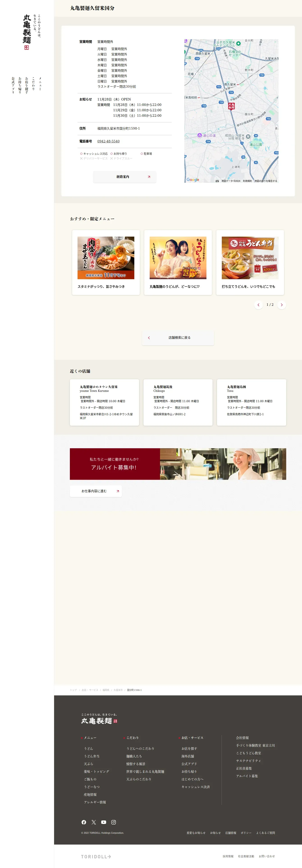
Task: Open the YouTube icon in the footer
Action: pyautogui.click(x=103, y=822)
